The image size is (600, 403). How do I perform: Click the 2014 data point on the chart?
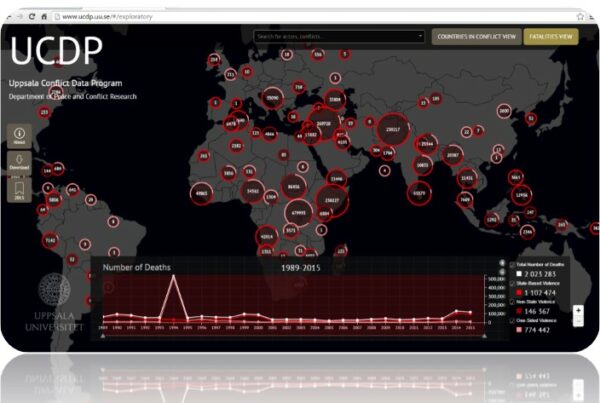[456, 311]
